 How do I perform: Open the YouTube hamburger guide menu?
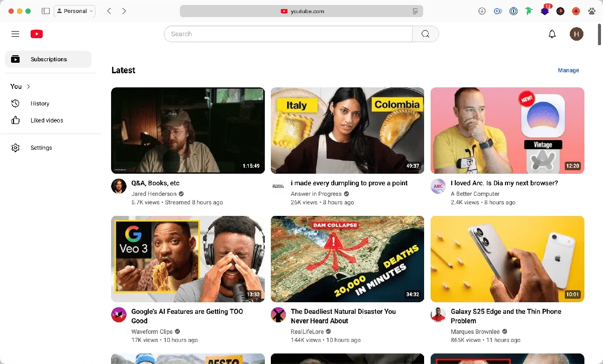15,34
